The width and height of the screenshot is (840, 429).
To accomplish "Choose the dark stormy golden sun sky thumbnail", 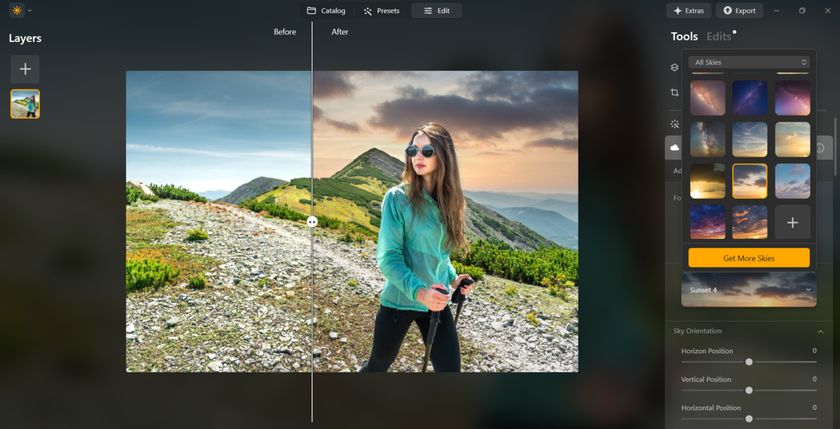I will pos(708,181).
